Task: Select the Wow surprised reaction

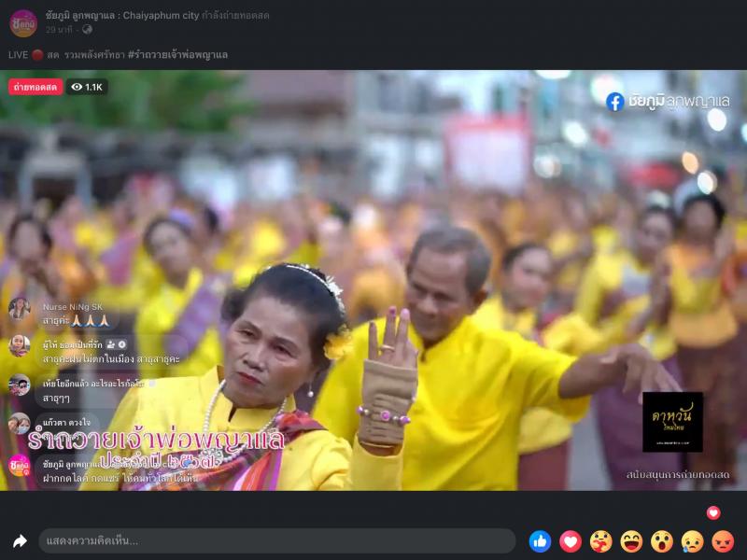Action: pos(662,541)
